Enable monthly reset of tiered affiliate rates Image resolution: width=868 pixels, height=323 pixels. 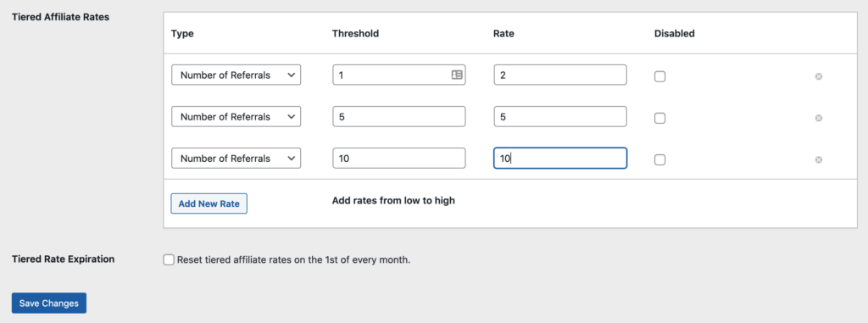coord(169,259)
